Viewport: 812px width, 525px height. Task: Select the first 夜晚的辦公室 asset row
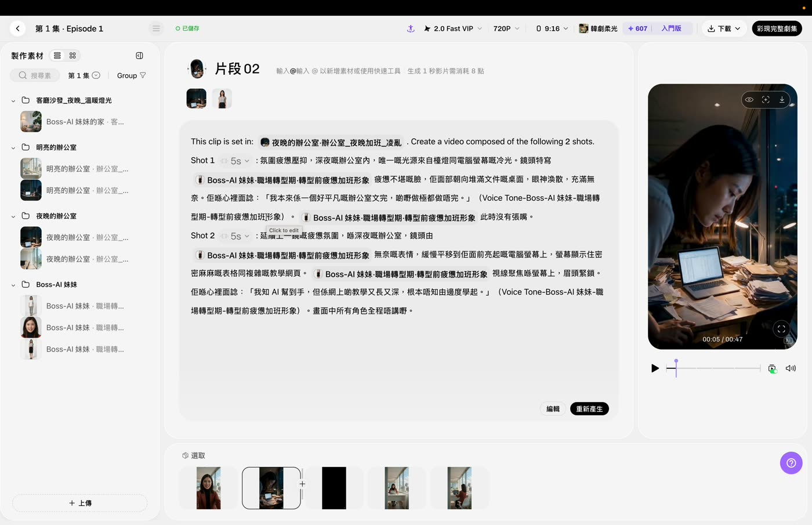(x=75, y=237)
